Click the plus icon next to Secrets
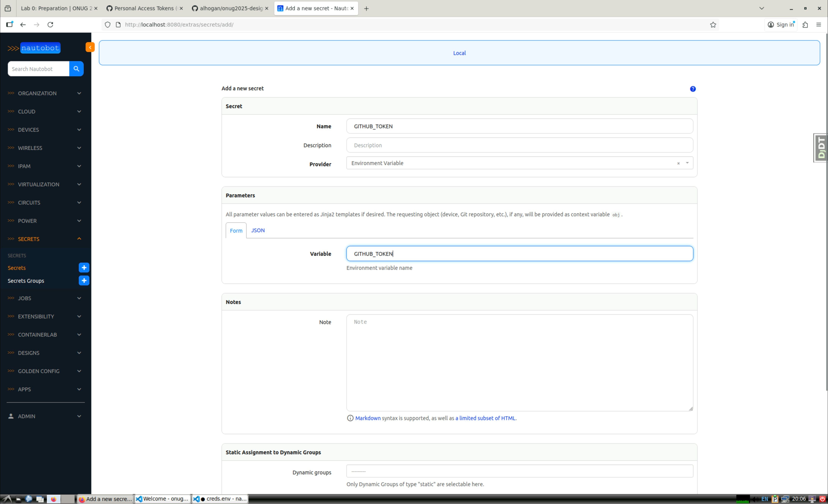The width and height of the screenshot is (828, 504). tap(84, 268)
